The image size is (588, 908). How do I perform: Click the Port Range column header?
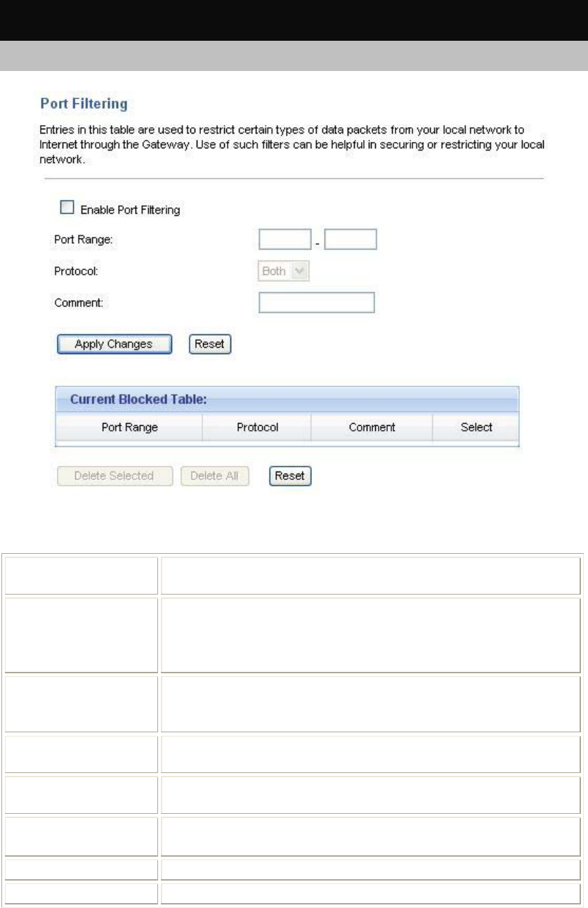pyautogui.click(x=129, y=427)
